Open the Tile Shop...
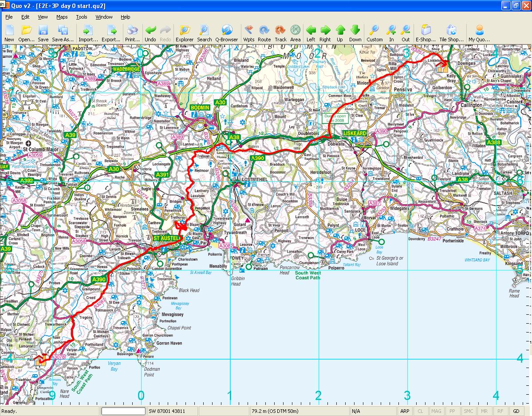532x416 pixels. [x=451, y=33]
